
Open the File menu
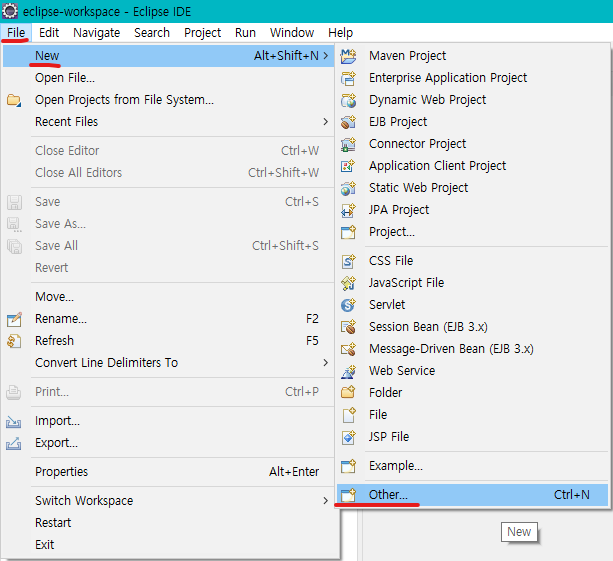16,33
